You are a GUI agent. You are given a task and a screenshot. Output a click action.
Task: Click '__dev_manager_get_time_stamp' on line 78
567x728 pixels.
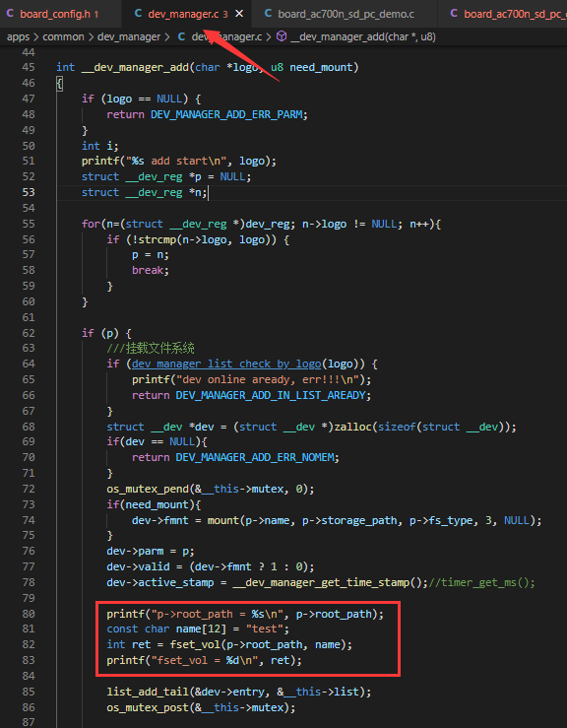(321, 582)
